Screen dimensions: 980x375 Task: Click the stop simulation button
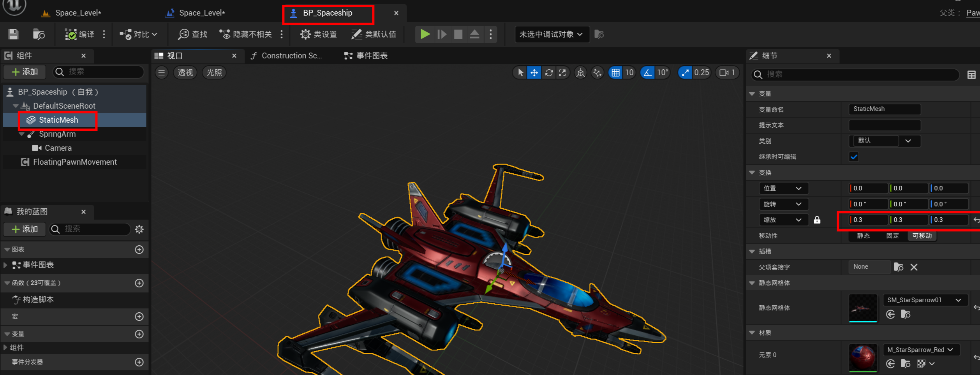point(458,34)
